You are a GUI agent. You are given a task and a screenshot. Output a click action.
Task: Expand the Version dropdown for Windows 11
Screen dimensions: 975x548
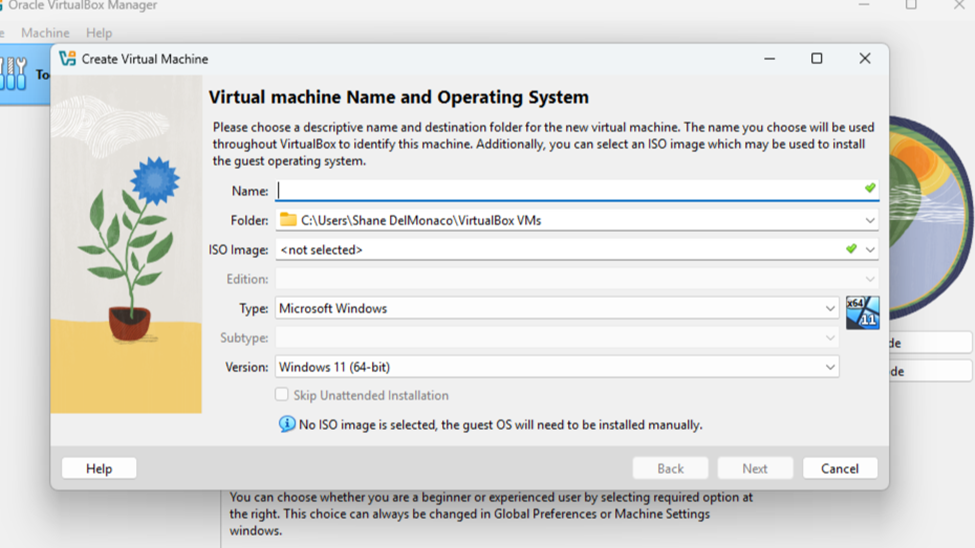(x=829, y=367)
